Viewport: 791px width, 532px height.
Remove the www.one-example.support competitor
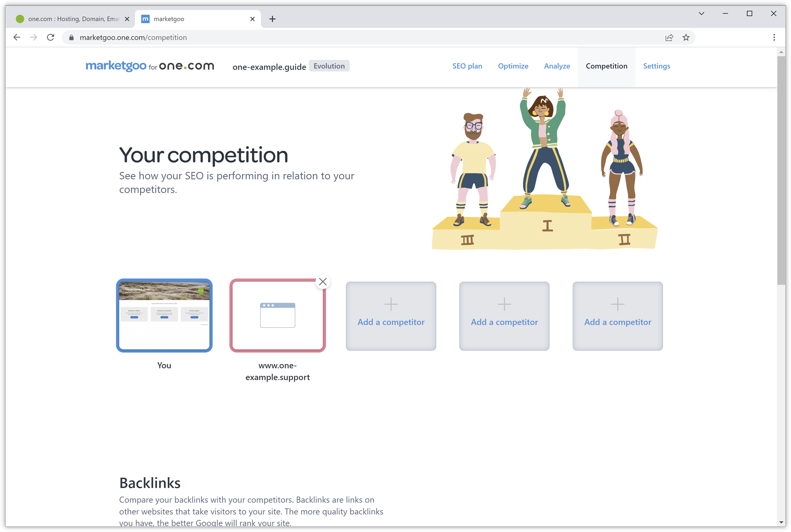click(x=323, y=282)
